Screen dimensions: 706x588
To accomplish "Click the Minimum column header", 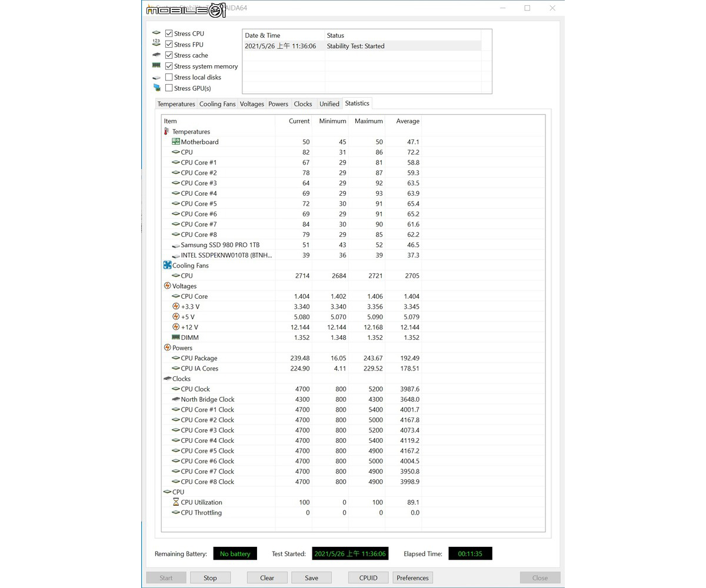I will click(330, 121).
